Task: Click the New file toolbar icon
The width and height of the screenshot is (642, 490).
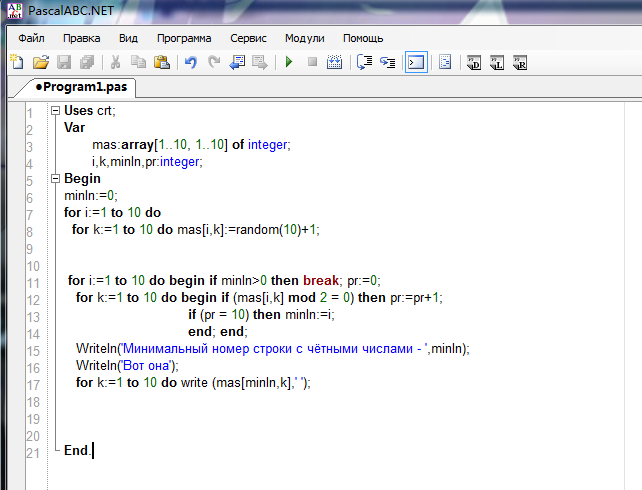Action: point(17,62)
